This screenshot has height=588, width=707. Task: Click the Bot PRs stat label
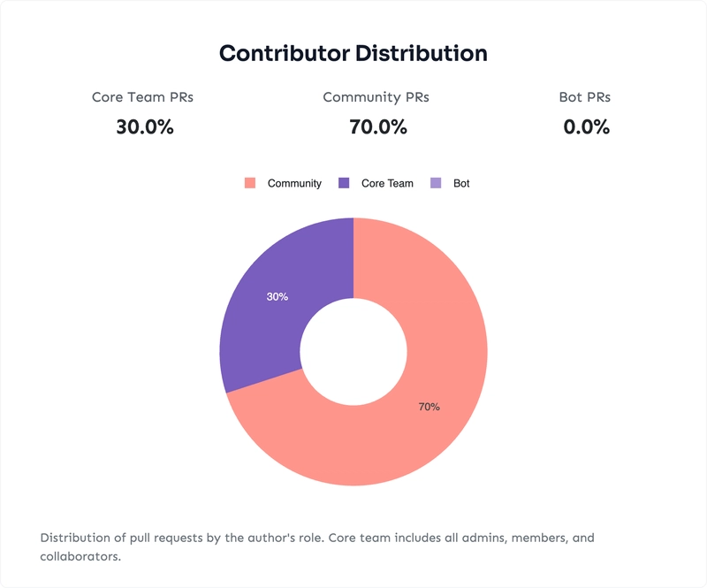(x=584, y=97)
